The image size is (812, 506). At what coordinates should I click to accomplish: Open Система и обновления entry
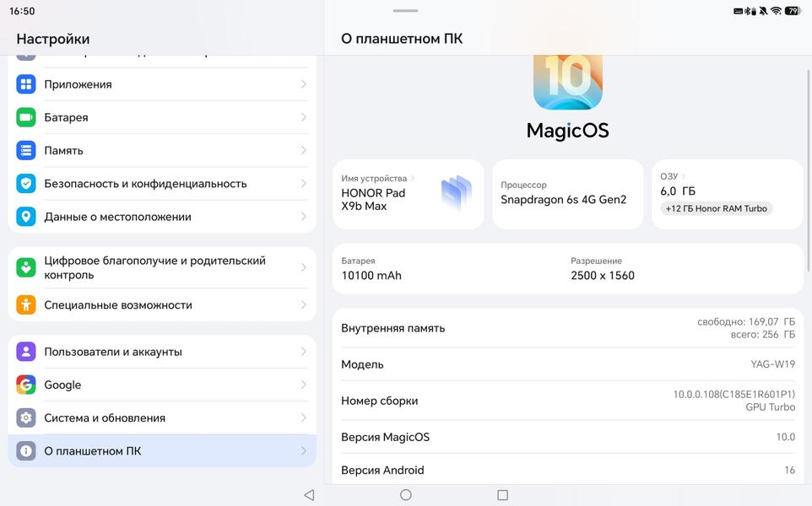(162, 417)
